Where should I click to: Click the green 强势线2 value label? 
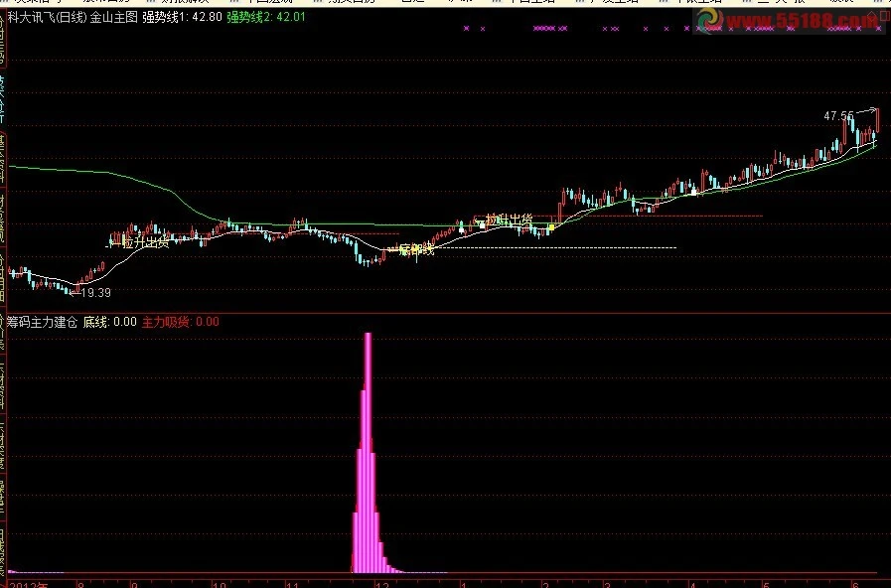pos(266,17)
